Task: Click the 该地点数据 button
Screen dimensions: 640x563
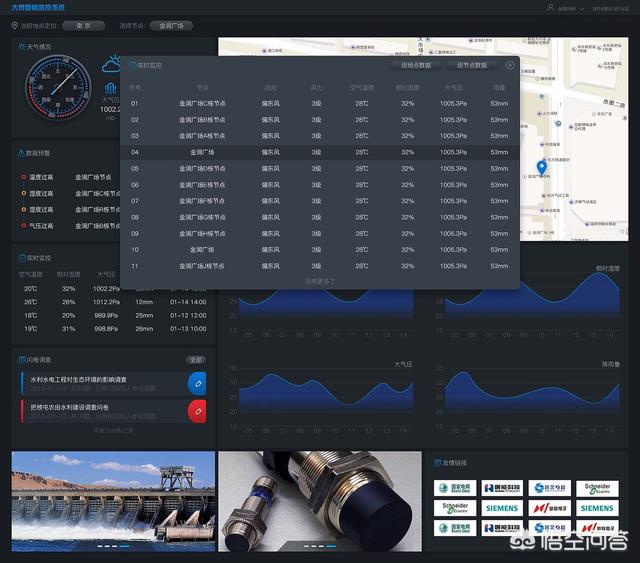Action: [x=415, y=65]
